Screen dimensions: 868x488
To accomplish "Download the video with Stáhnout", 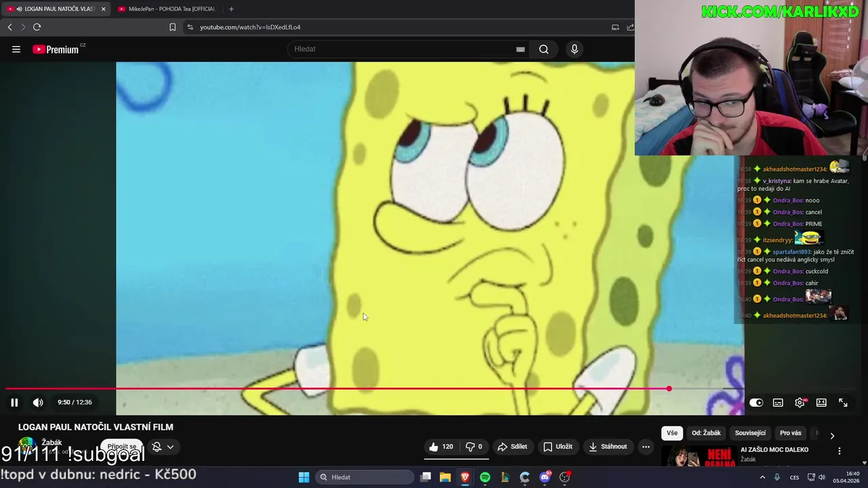I will click(608, 447).
